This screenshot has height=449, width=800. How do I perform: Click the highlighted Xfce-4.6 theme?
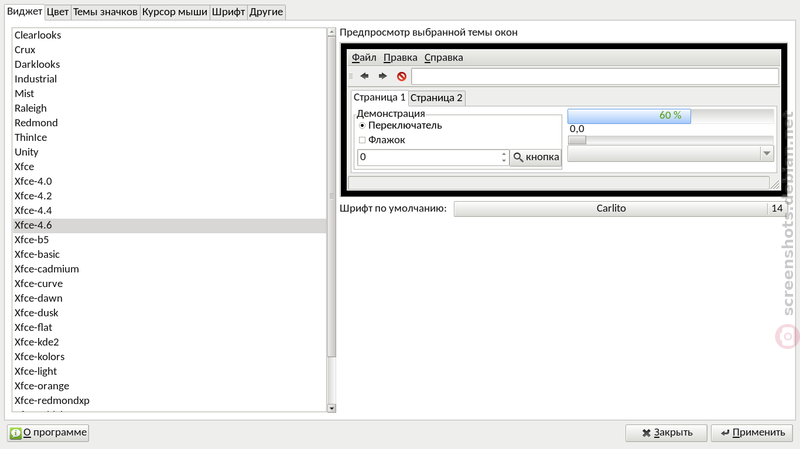[x=169, y=226]
